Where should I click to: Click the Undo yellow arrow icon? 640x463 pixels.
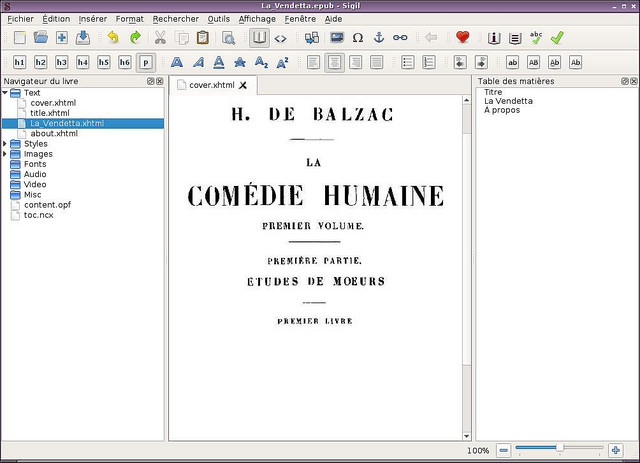tap(113, 38)
